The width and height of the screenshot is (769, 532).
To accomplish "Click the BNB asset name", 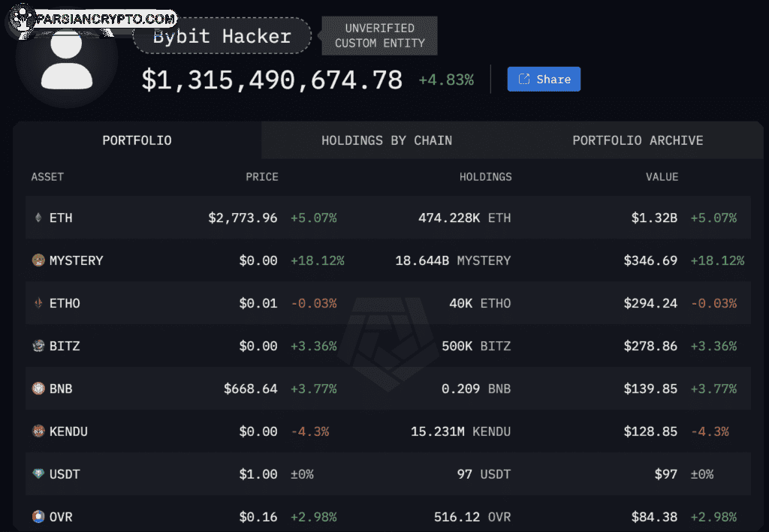I will click(x=61, y=389).
